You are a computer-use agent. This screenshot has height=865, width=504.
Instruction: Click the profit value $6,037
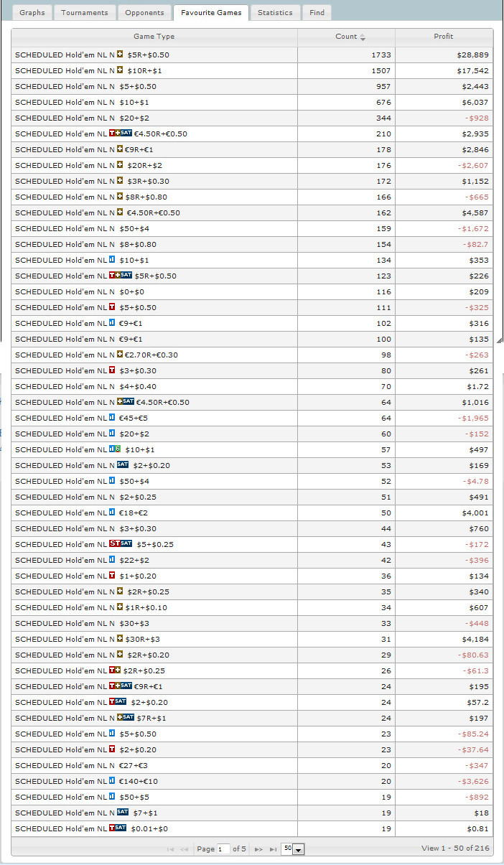click(475, 102)
